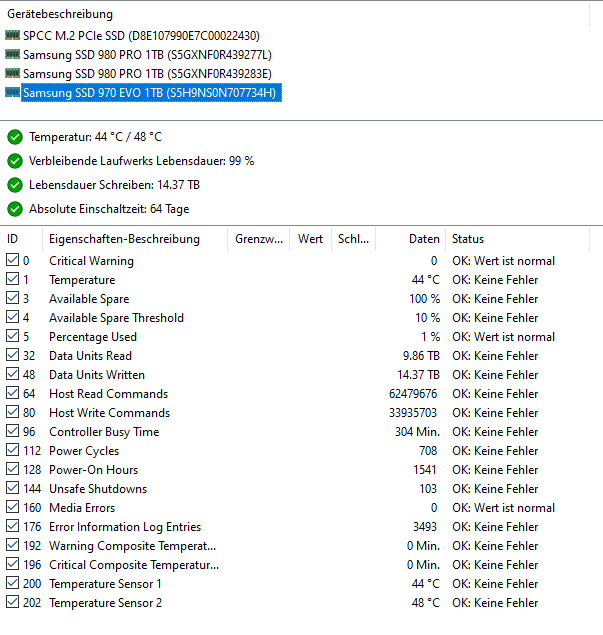Click the Media Errors row label
This screenshot has width=603, height=635.
point(82,508)
